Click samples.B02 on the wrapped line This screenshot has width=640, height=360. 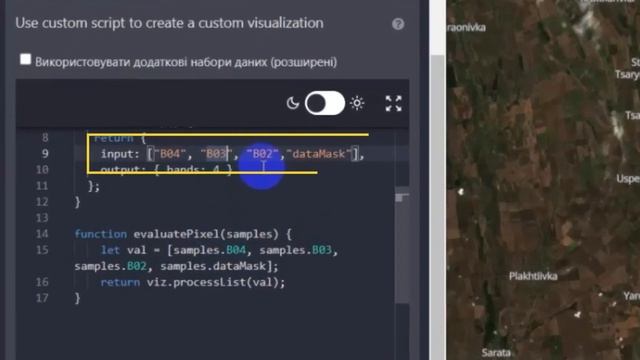pos(110,266)
